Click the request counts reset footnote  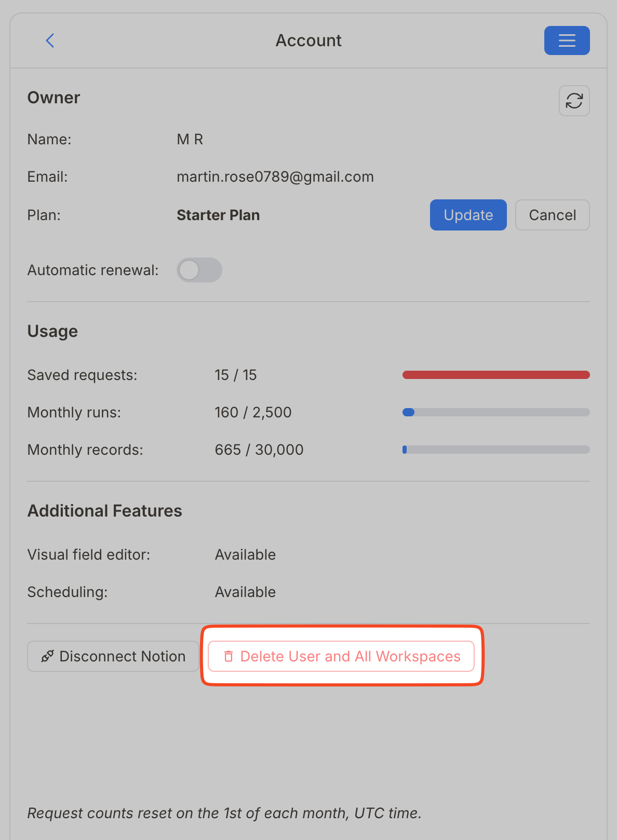(224, 813)
